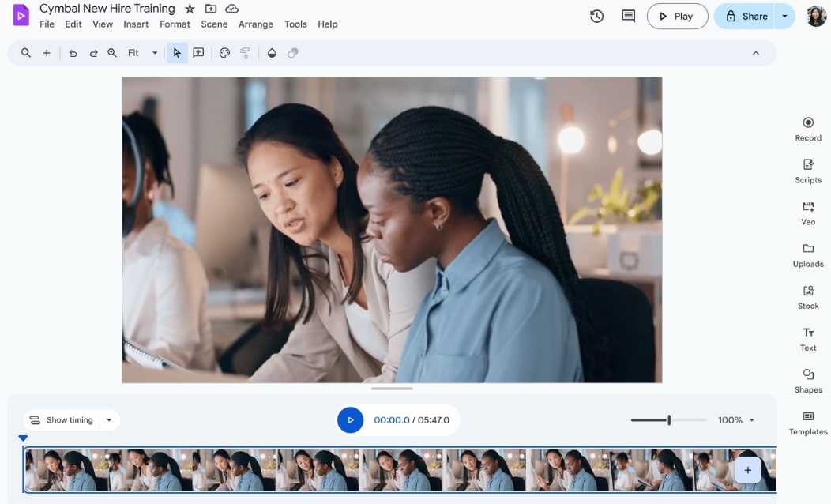Image resolution: width=831 pixels, height=504 pixels.
Task: Collapse the toolbar with chevron arrow
Action: (755, 53)
